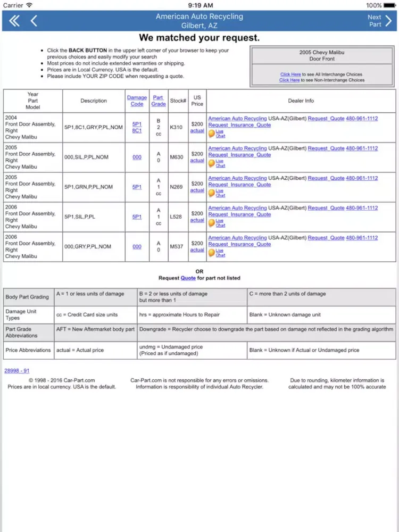Click Request_Quote link in M630 row
Screen dimensions: 399x532
[326, 148]
